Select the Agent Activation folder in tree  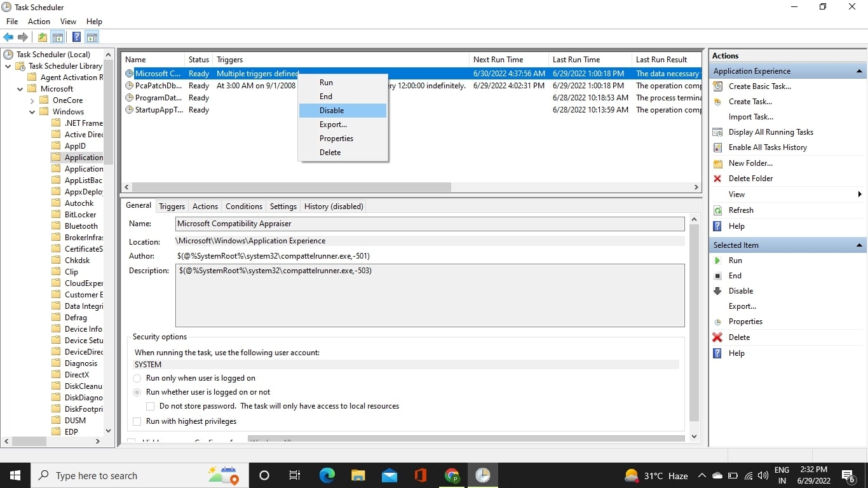(x=72, y=78)
